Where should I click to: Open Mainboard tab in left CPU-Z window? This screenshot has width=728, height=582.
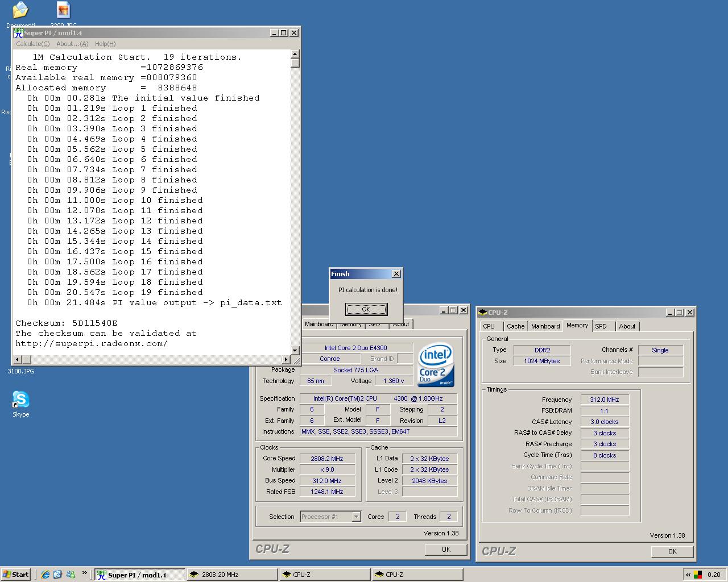(x=319, y=324)
